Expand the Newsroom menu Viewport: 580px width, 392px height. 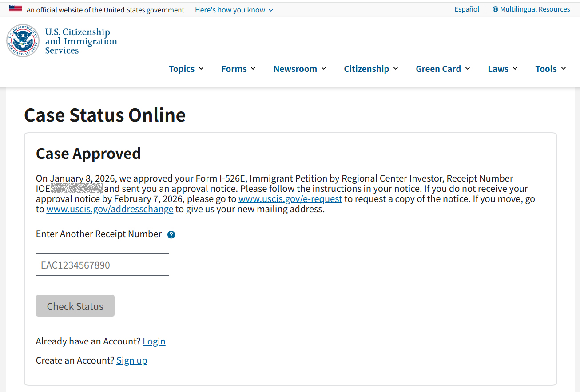coord(300,69)
